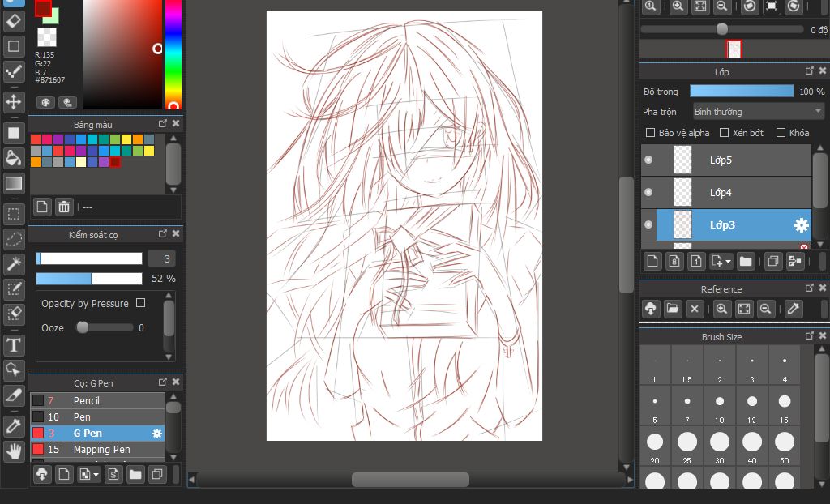Enable Bảo vệ alpha checkbox
Viewport: 830px width, 504px height.
click(651, 132)
